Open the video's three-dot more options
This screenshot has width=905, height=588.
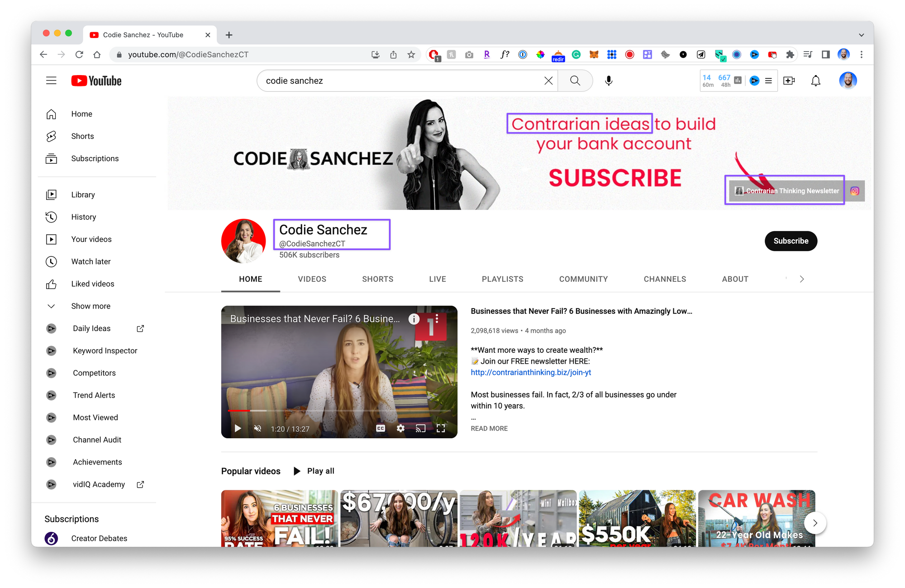point(437,318)
